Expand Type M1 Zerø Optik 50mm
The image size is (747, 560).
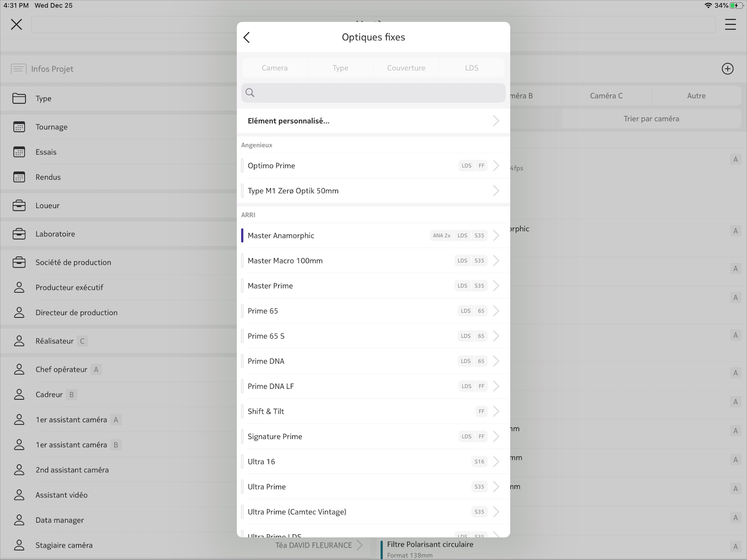[x=373, y=191]
